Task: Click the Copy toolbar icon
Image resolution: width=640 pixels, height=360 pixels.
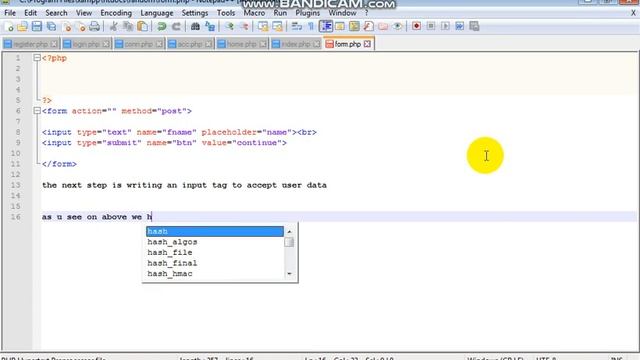Action: [128, 27]
